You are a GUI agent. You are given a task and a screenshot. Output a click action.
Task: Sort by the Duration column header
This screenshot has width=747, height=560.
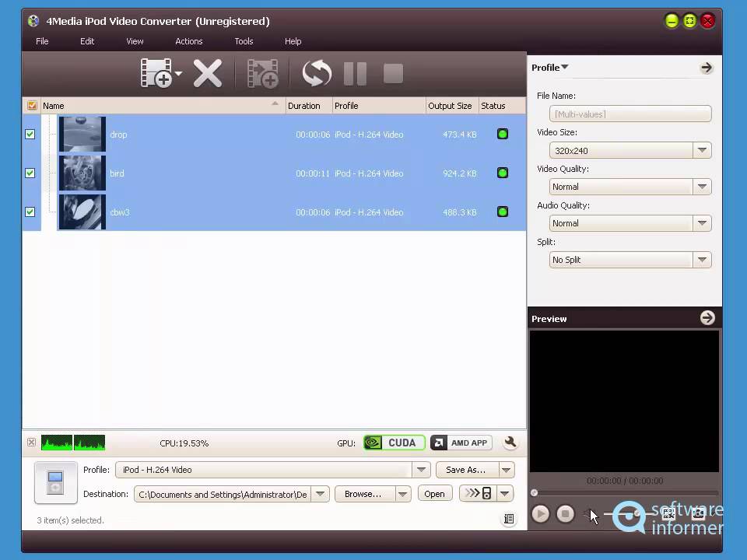(x=309, y=106)
